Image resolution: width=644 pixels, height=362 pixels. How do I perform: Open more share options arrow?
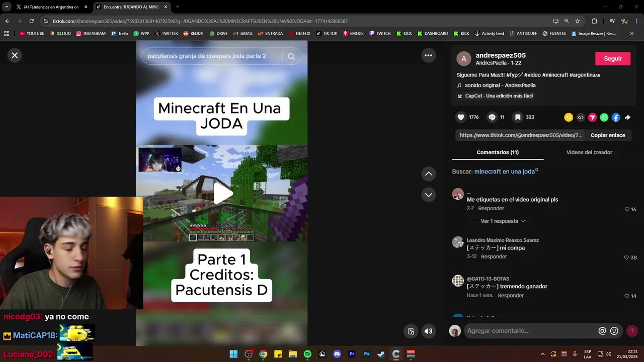[x=627, y=117]
